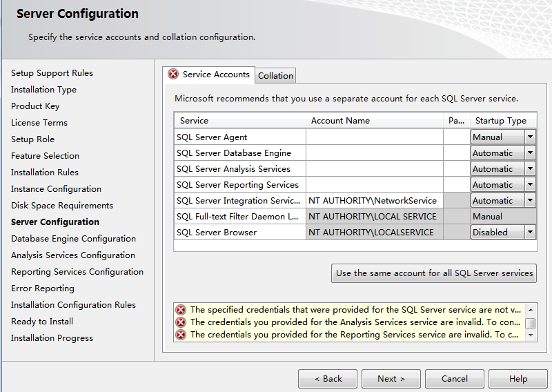Click the error icon on Service Accounts tab
This screenshot has width=552, height=392.
coord(173,75)
